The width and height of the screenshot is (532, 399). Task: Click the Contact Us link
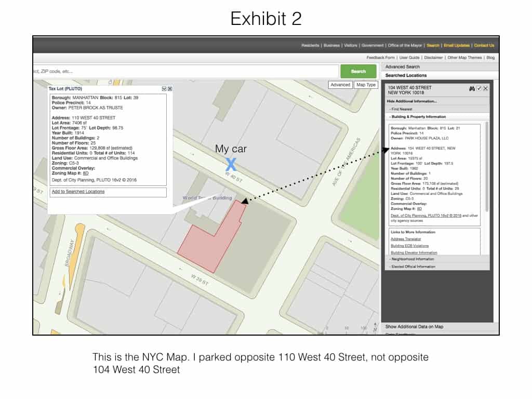pyautogui.click(x=484, y=46)
